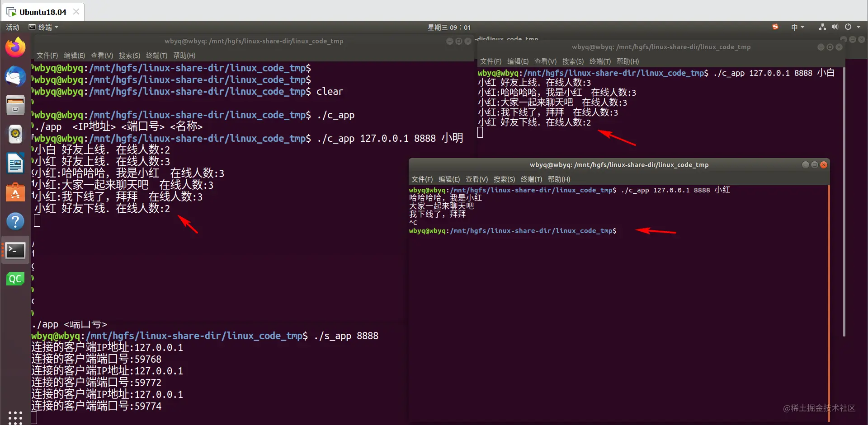Click the "clear" command in left terminal

click(330, 92)
